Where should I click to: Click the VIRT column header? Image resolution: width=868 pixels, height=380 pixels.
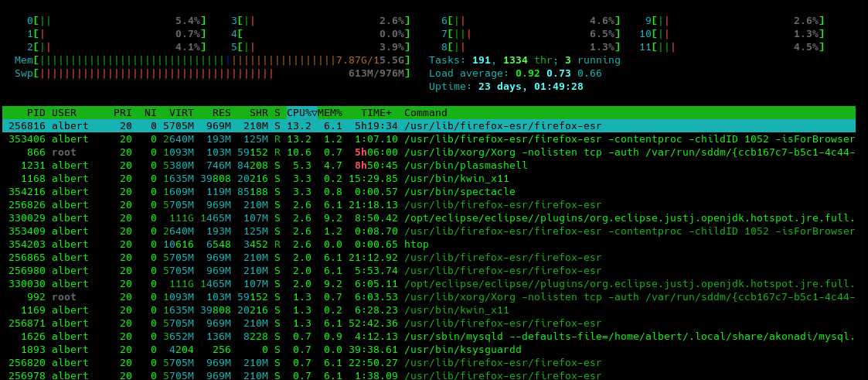point(182,113)
